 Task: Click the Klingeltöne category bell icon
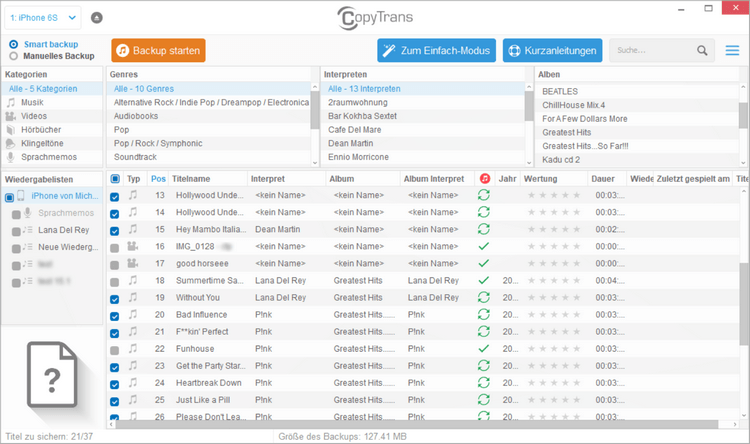pos(11,143)
